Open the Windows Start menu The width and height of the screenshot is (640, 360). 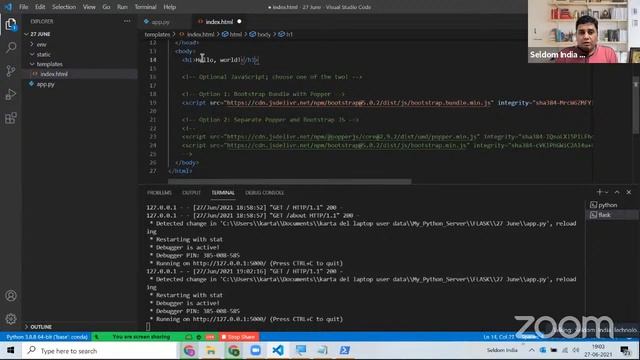pyautogui.click(x=10, y=351)
